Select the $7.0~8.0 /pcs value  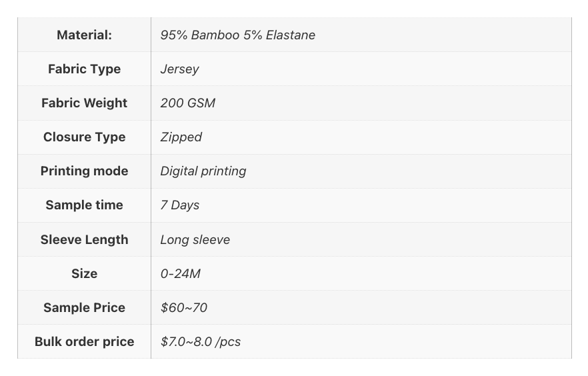[x=201, y=342]
